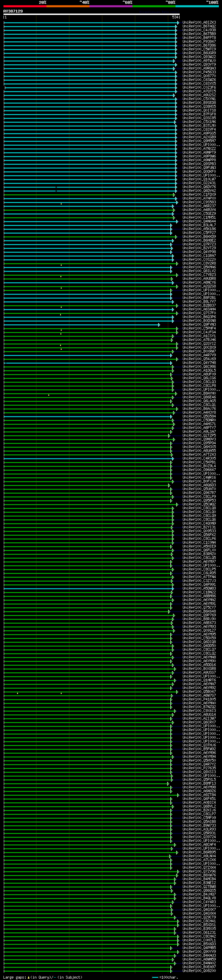The width and height of the screenshot is (222, 980).
Task: Select hit label UniRef100_B6KKD9
Action: (x=199, y=237)
